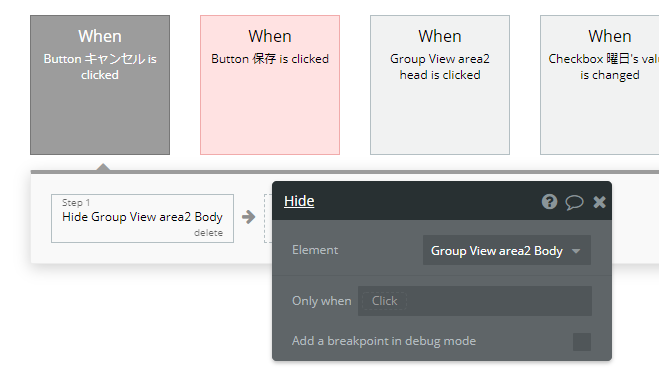Select the Button 保存 is clicked event
This screenshot has width=659, height=381.
(270, 85)
